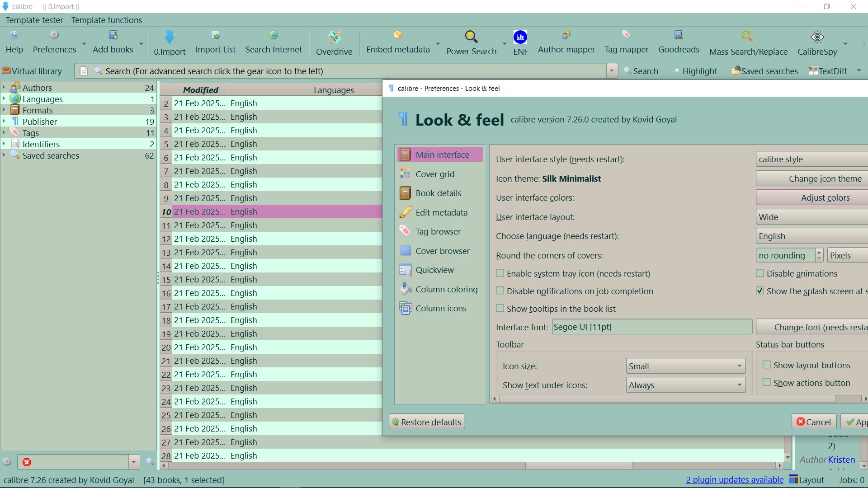Screen dimensions: 868x488
Task: Switch to Book details settings
Action: 440,193
